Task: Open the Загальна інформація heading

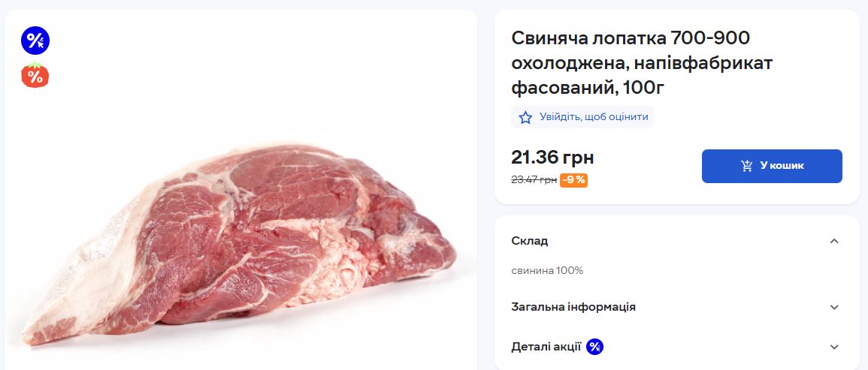Action: pyautogui.click(x=573, y=307)
